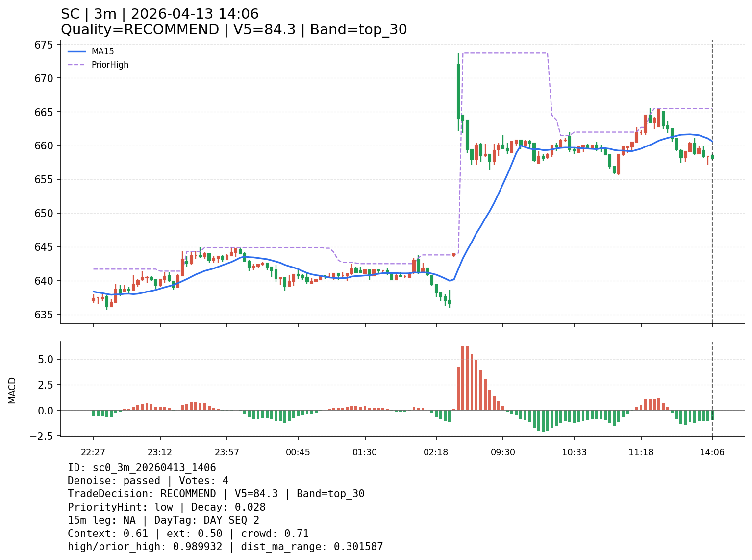752x560 pixels.
Task: Select the MA15 legend label
Action: pos(102,51)
